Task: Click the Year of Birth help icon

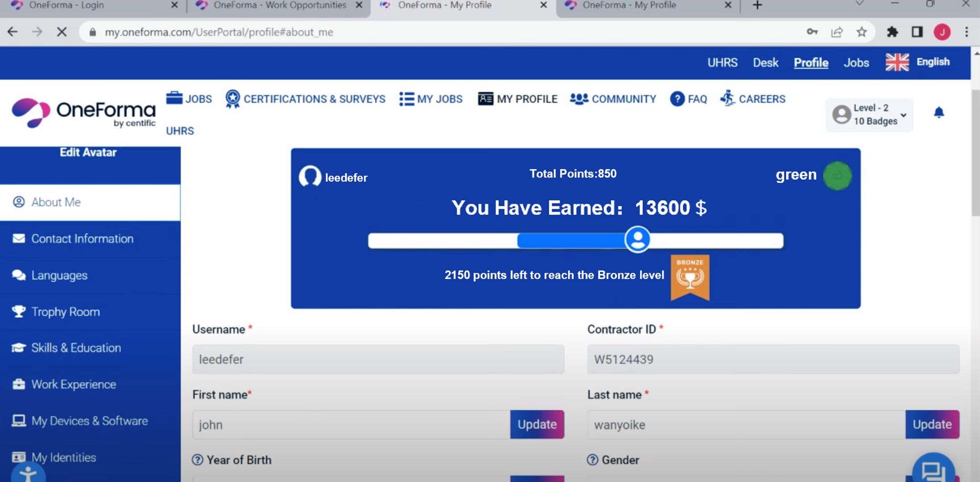Action: click(197, 460)
